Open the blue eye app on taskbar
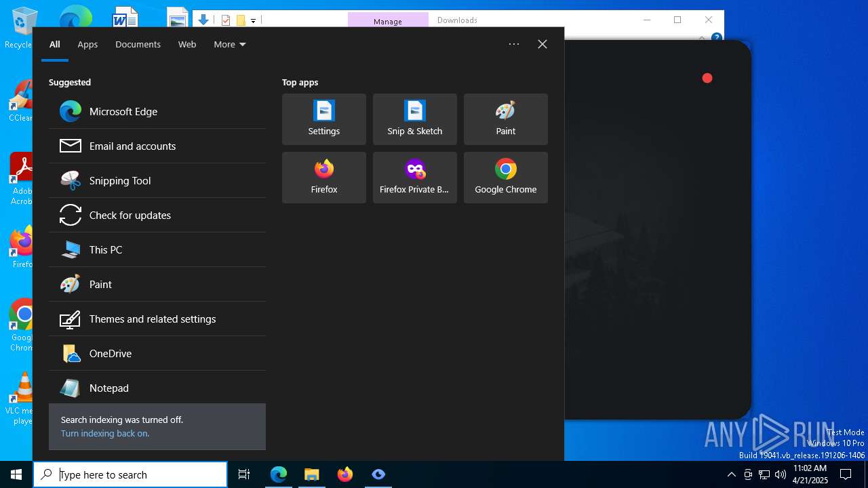This screenshot has height=488, width=868. [x=378, y=474]
